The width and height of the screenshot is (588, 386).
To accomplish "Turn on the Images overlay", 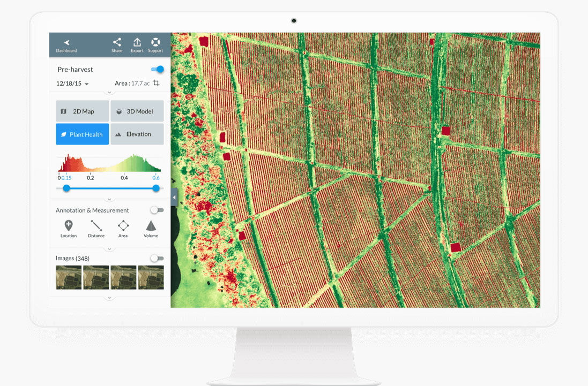I will coord(157,258).
